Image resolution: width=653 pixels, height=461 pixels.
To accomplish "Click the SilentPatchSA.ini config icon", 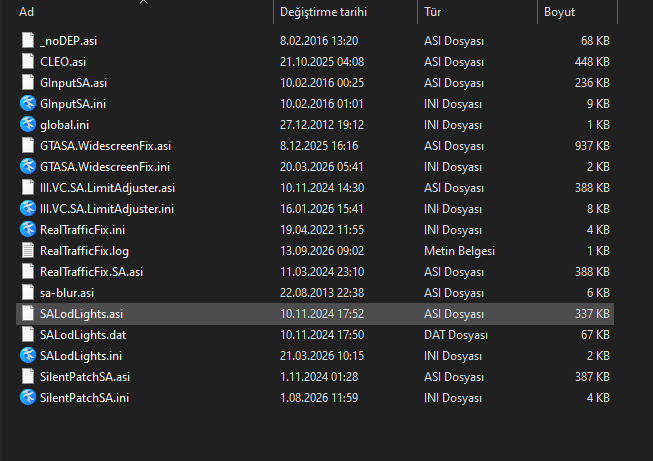I will coord(28,397).
